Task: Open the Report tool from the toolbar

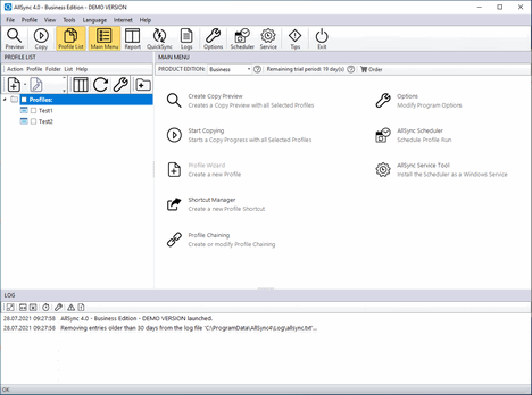Action: click(132, 37)
